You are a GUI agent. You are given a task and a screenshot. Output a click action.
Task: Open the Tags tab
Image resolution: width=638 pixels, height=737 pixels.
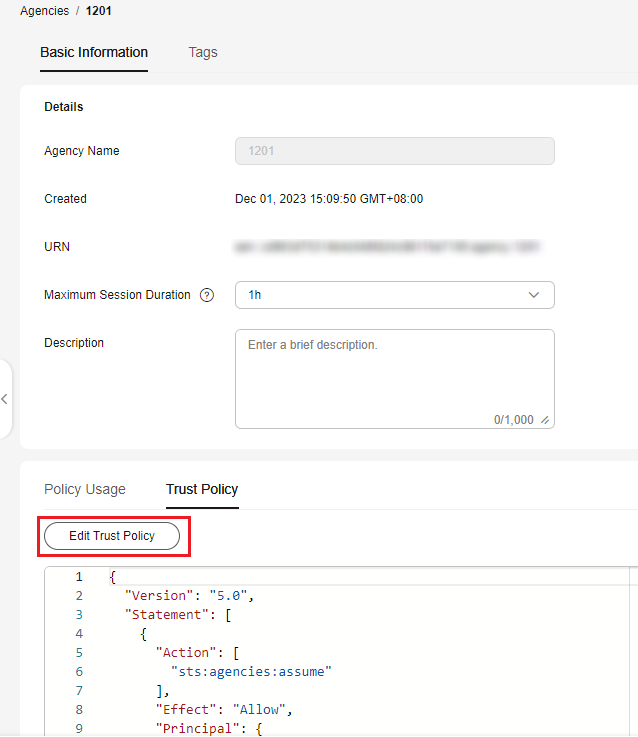[x=203, y=52]
